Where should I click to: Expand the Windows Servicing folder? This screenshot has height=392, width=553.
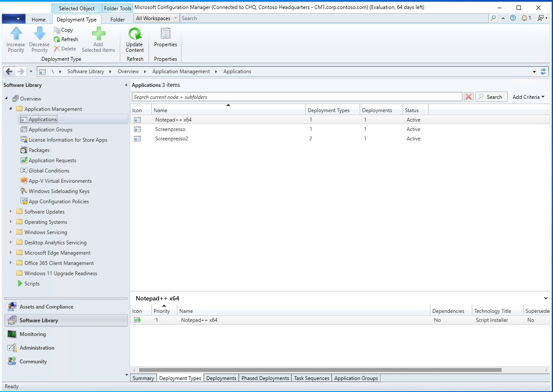pyautogui.click(x=11, y=232)
